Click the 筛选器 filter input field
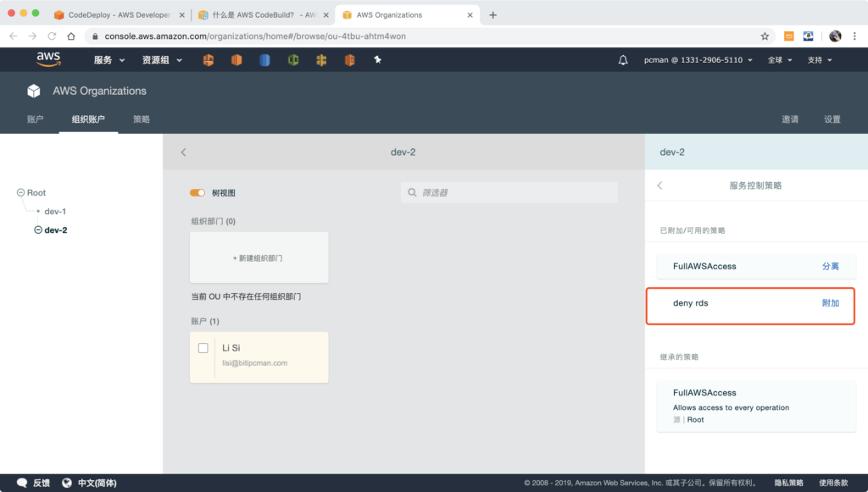 [509, 192]
